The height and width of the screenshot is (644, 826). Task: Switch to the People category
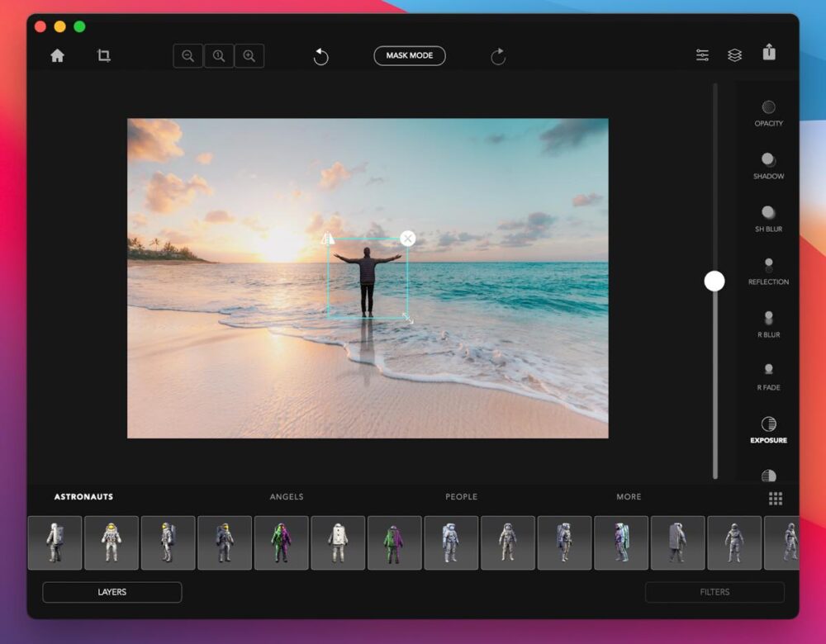coord(461,497)
